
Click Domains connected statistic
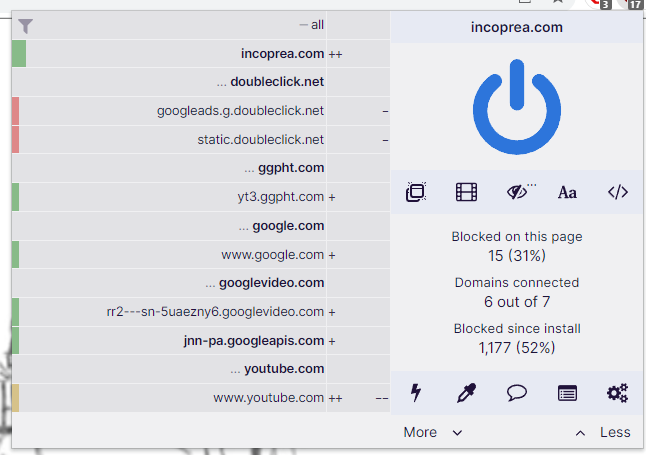click(517, 292)
